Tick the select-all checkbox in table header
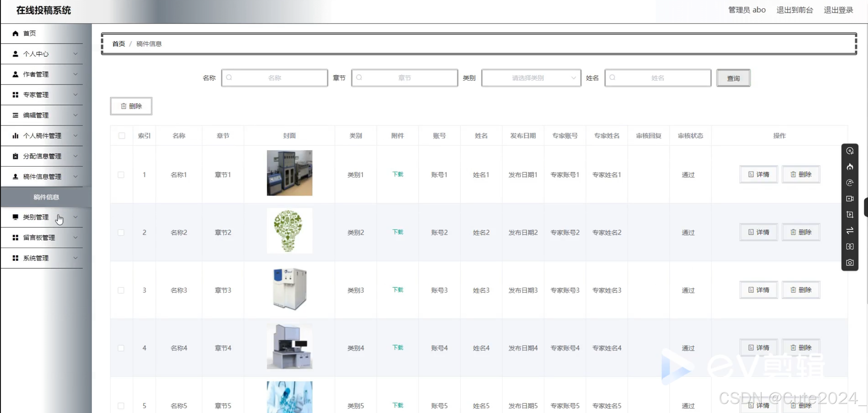 [x=122, y=135]
